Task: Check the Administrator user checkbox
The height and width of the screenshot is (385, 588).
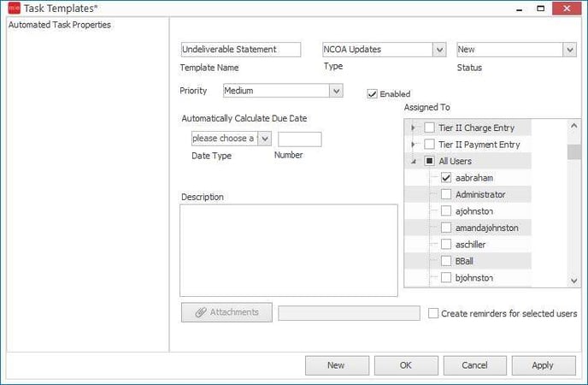Action: click(x=446, y=194)
